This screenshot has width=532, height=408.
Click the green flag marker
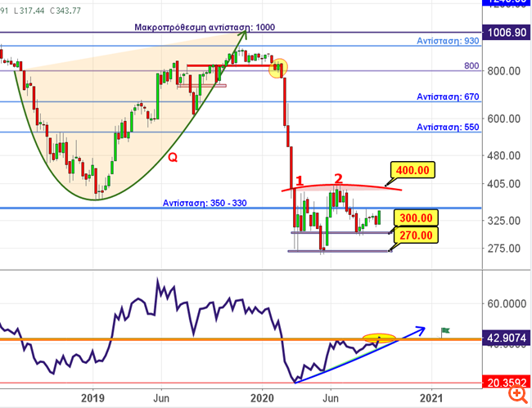pos(446,331)
